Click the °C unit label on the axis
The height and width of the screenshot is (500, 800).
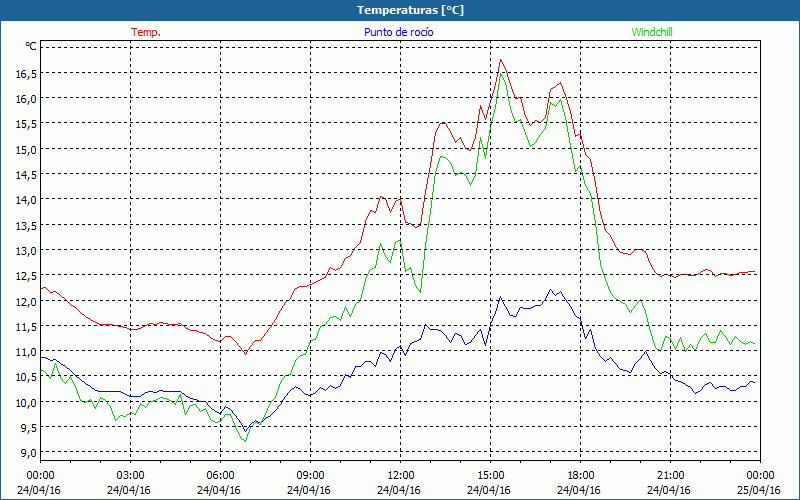pos(31,46)
